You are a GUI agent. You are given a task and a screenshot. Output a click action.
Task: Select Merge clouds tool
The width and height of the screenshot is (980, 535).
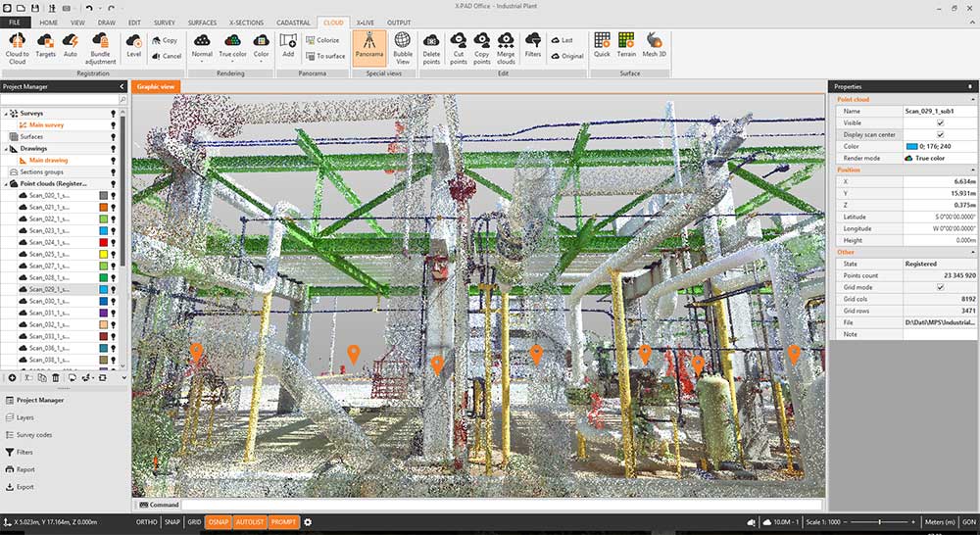coord(506,49)
